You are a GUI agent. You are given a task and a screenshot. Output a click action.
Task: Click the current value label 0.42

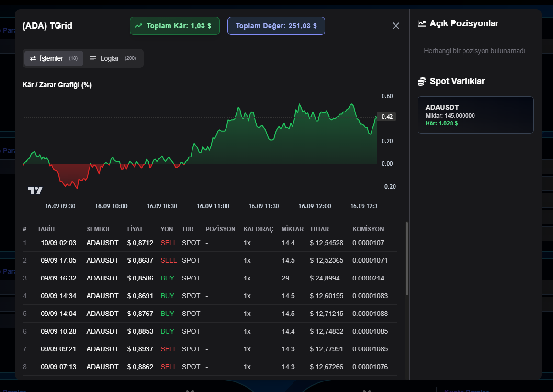click(387, 117)
